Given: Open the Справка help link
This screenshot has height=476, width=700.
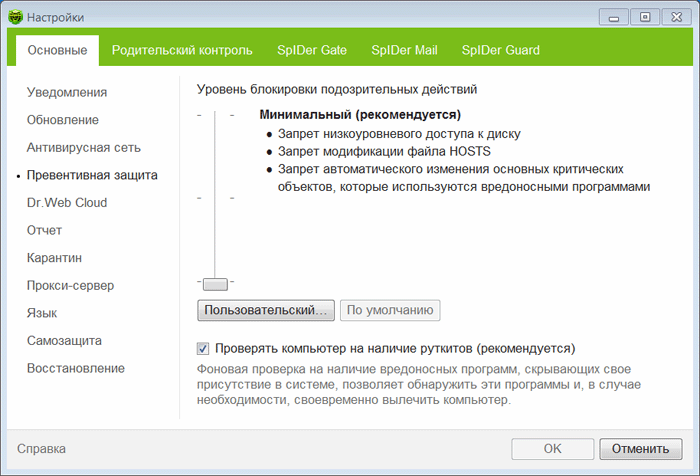Looking at the screenshot, I should tap(42, 449).
